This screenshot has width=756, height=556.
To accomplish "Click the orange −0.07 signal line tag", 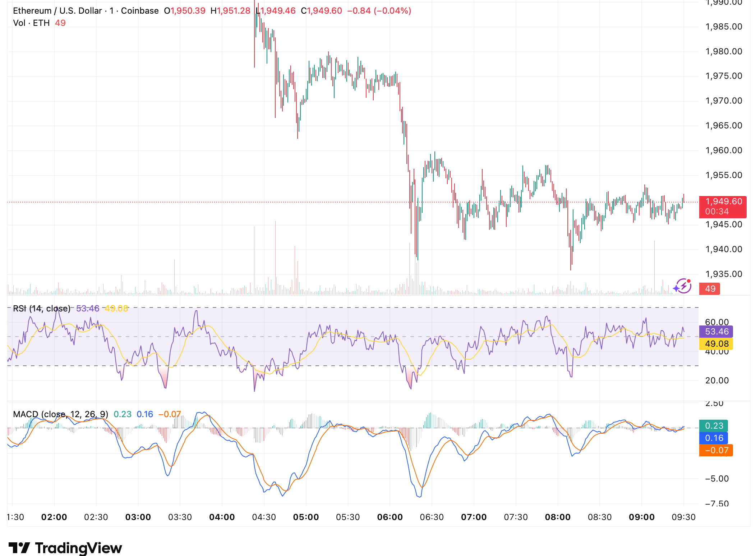I will tap(716, 450).
